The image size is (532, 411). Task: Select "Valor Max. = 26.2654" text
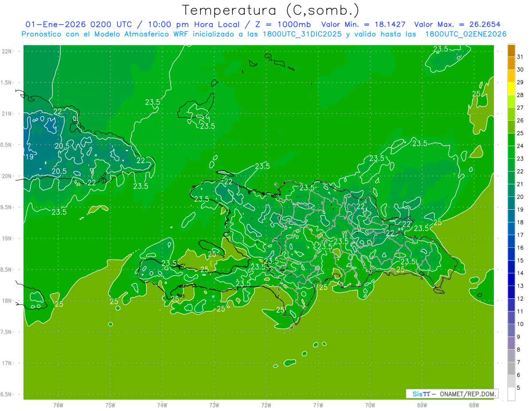coord(457,24)
